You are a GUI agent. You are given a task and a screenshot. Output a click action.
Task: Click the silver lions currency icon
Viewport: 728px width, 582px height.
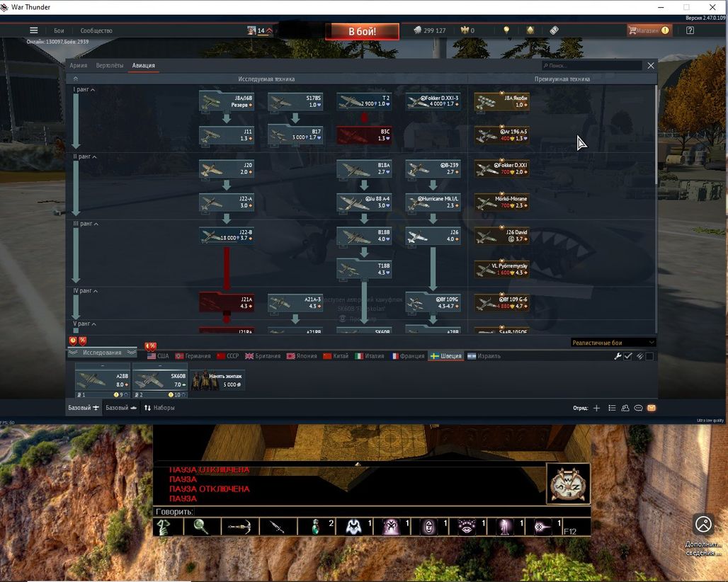417,30
